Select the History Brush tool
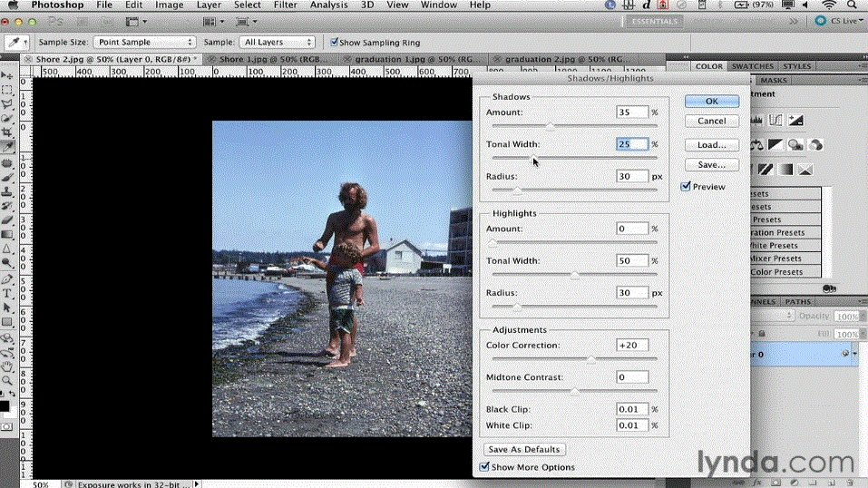 click(7, 206)
